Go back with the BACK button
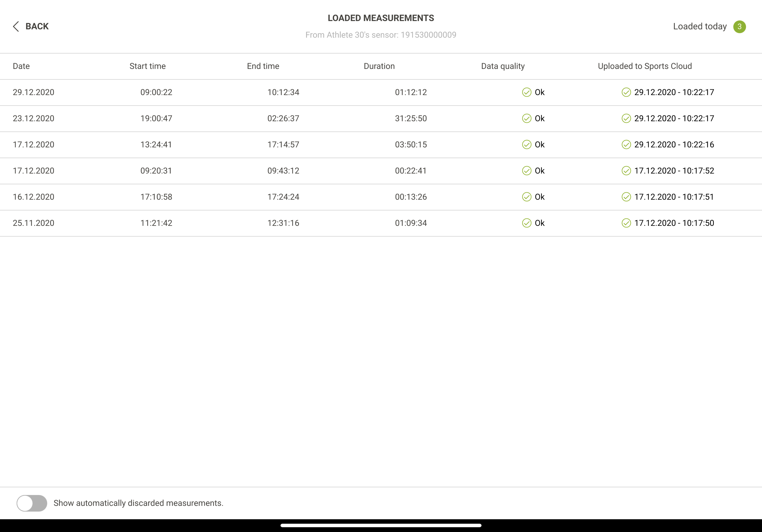This screenshot has height=532, width=762. (31, 26)
